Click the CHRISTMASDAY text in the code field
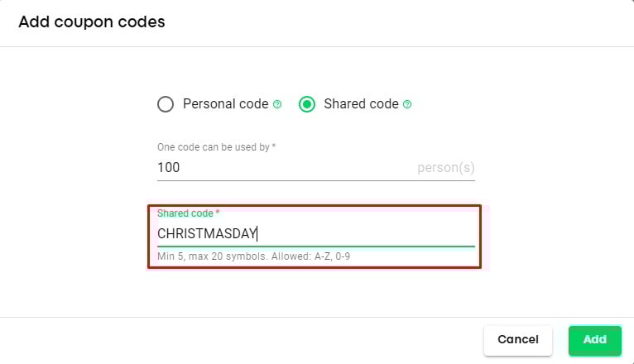The height and width of the screenshot is (364, 634). tap(207, 233)
